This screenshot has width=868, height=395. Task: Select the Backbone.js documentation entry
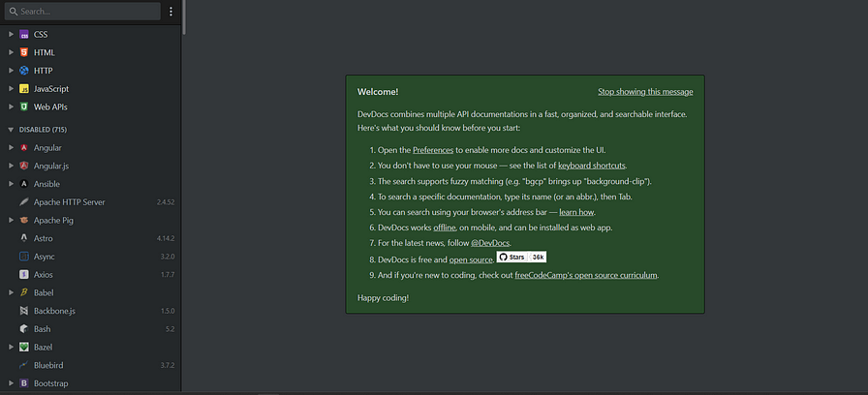(x=90, y=311)
